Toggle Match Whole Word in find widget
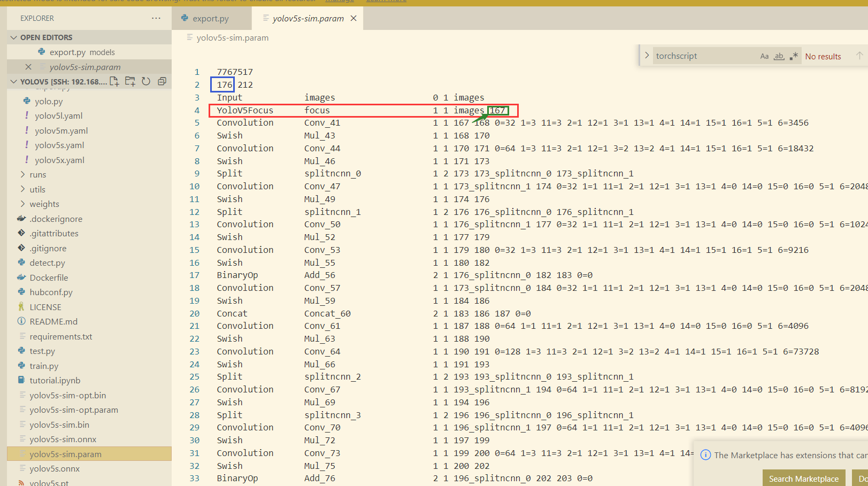 tap(779, 56)
